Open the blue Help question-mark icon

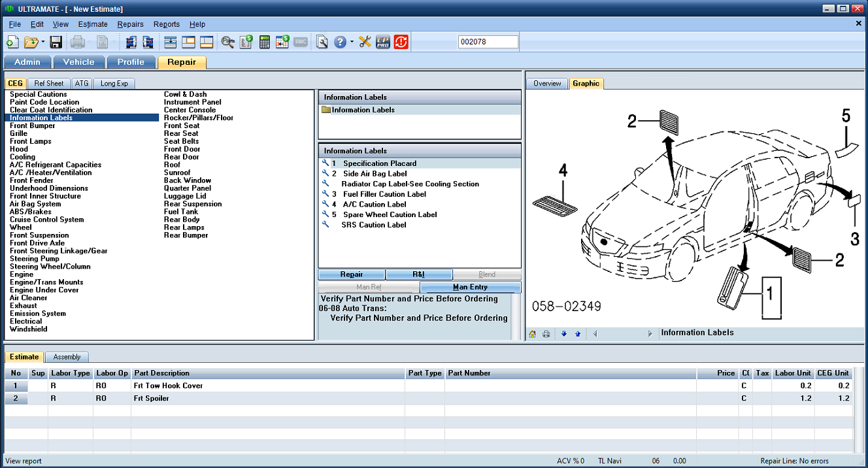(340, 42)
